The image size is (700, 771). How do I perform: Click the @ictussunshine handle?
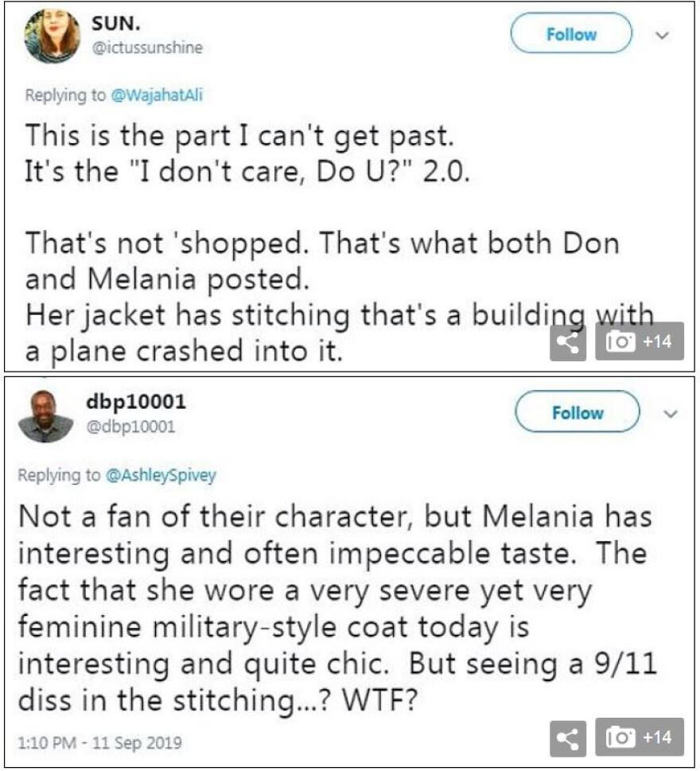[x=147, y=48]
